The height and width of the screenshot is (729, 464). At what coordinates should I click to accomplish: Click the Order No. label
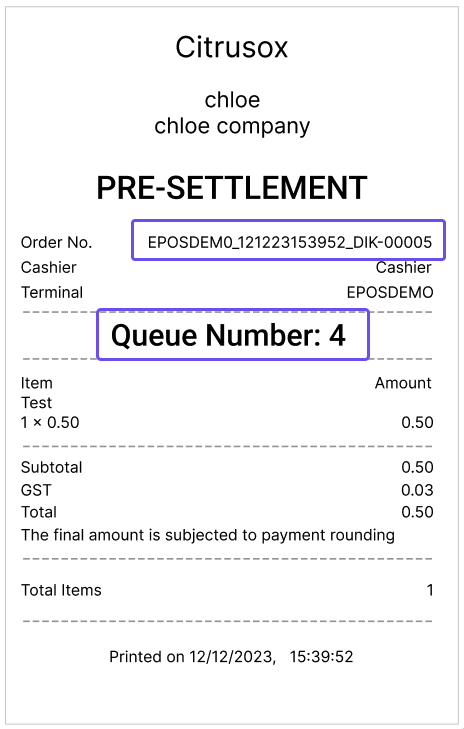point(56,242)
